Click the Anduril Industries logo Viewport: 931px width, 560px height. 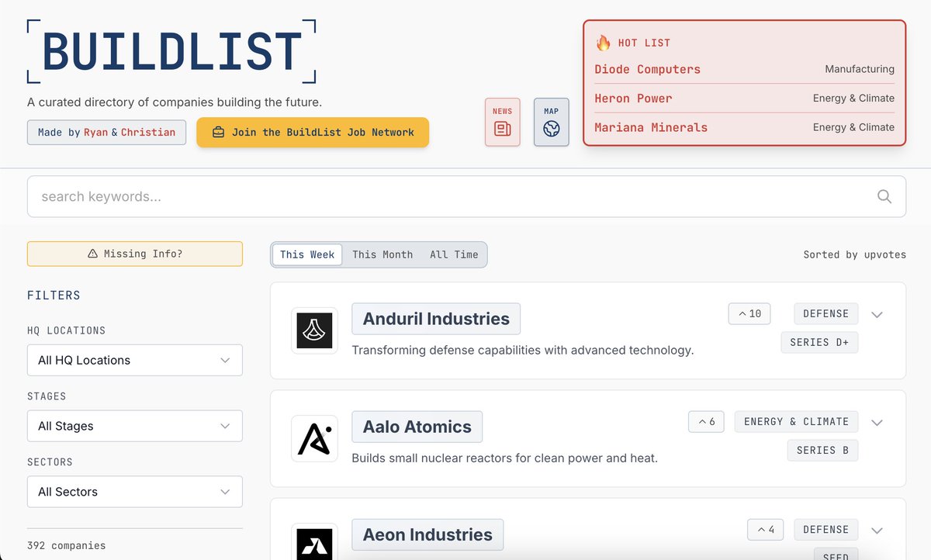point(314,330)
